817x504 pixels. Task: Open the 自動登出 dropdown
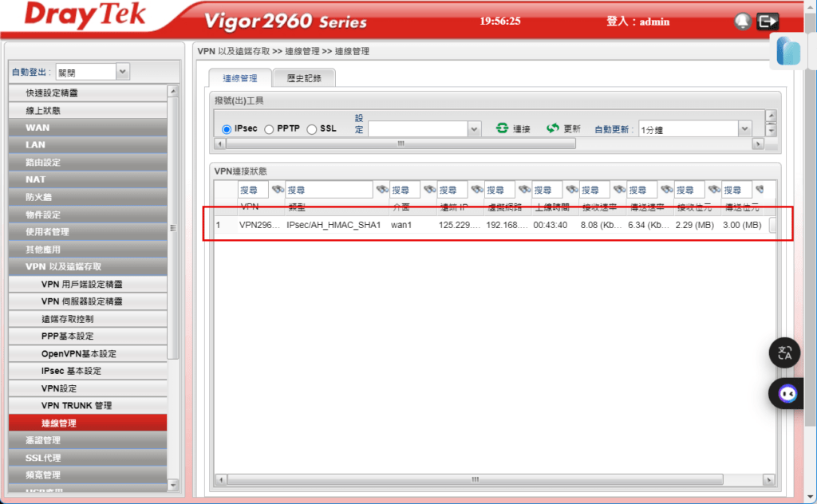(93, 72)
